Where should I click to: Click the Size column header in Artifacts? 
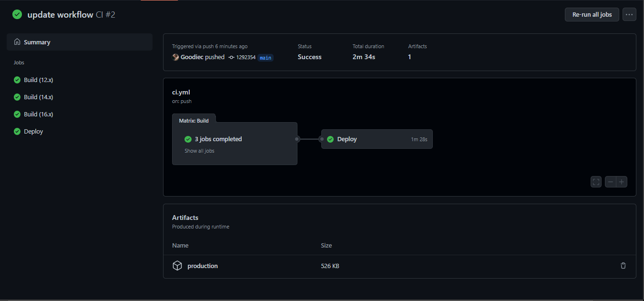tap(327, 245)
